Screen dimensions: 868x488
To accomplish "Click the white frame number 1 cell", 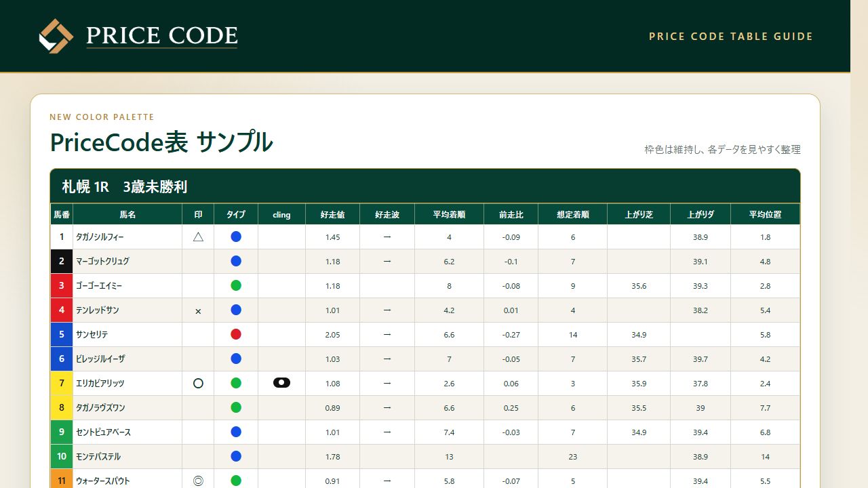I will tap(62, 237).
